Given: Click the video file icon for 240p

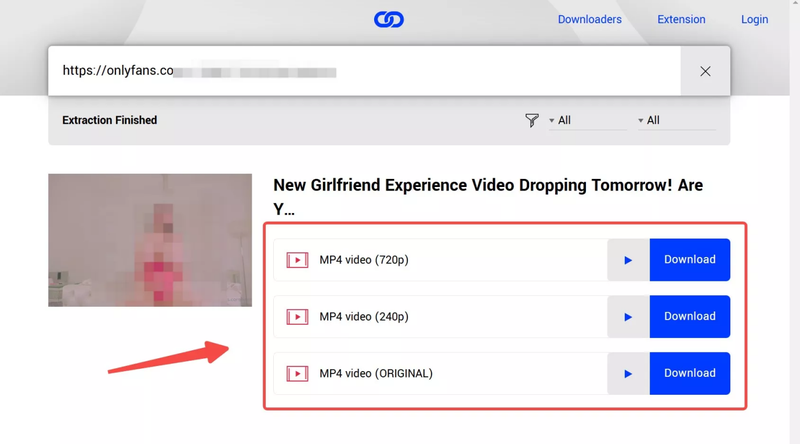Looking at the screenshot, I should point(297,317).
